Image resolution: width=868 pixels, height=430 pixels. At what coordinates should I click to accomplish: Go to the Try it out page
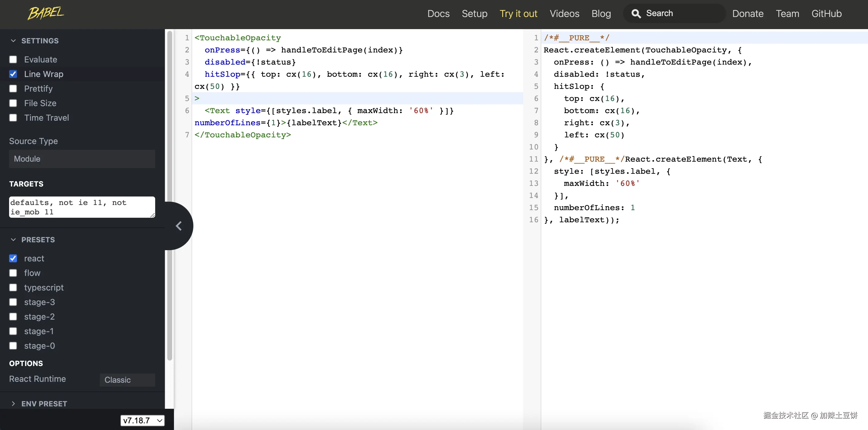coord(518,13)
